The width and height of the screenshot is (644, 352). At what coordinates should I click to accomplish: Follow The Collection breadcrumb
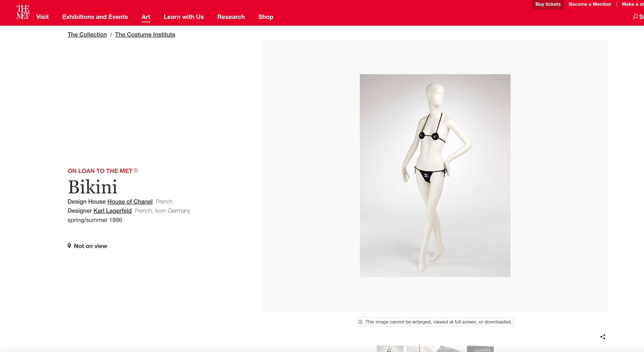pyautogui.click(x=87, y=34)
